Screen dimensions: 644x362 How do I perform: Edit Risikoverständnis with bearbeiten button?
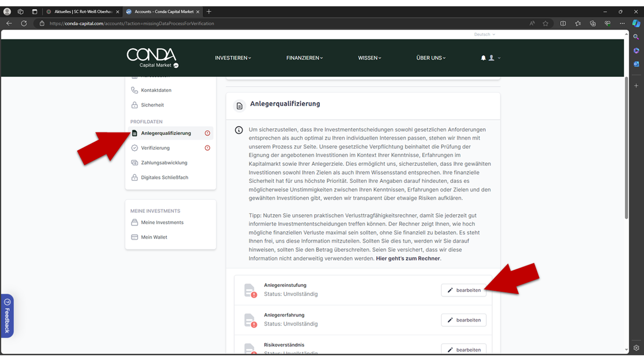[x=464, y=349]
